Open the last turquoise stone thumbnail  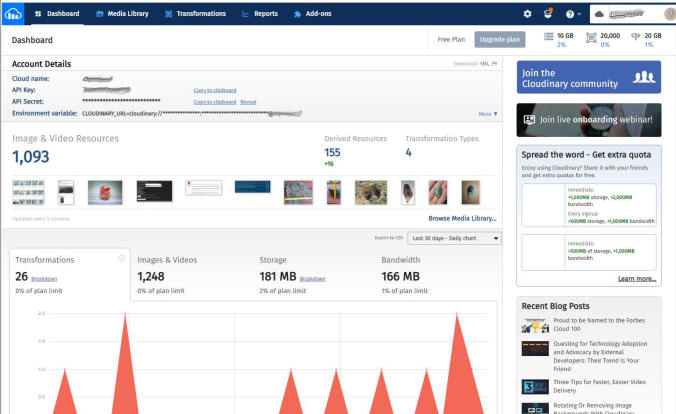[x=470, y=192]
